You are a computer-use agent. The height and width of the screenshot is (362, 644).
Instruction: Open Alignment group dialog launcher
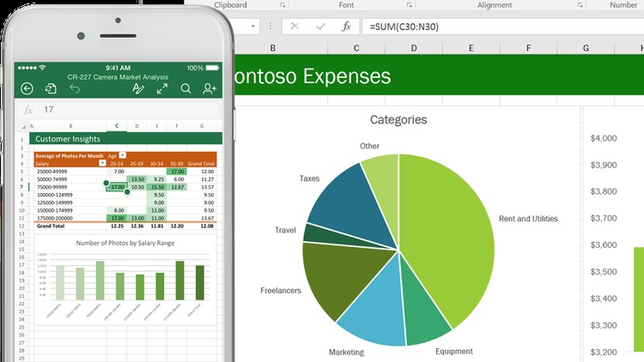(x=580, y=5)
